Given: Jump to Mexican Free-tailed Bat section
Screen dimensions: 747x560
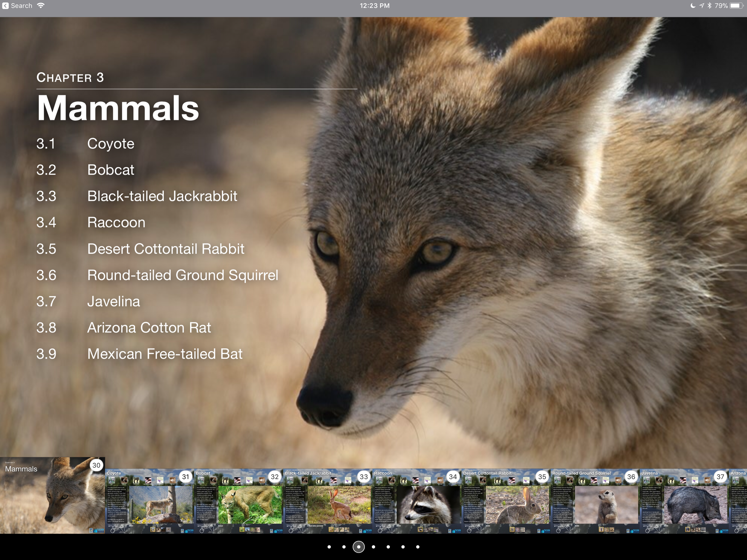Looking at the screenshot, I should (x=164, y=354).
